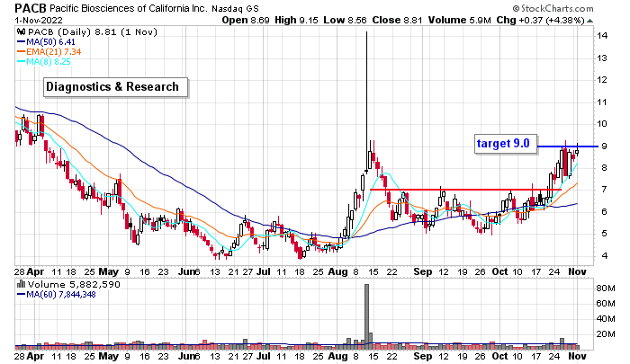This screenshot has height=364, width=630.
Task: Click the 80M label on the volume axis
Action: coord(606,289)
